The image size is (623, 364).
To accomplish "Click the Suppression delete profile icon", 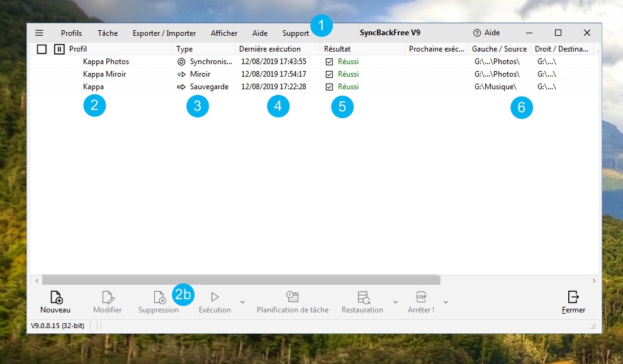I will pos(159,297).
